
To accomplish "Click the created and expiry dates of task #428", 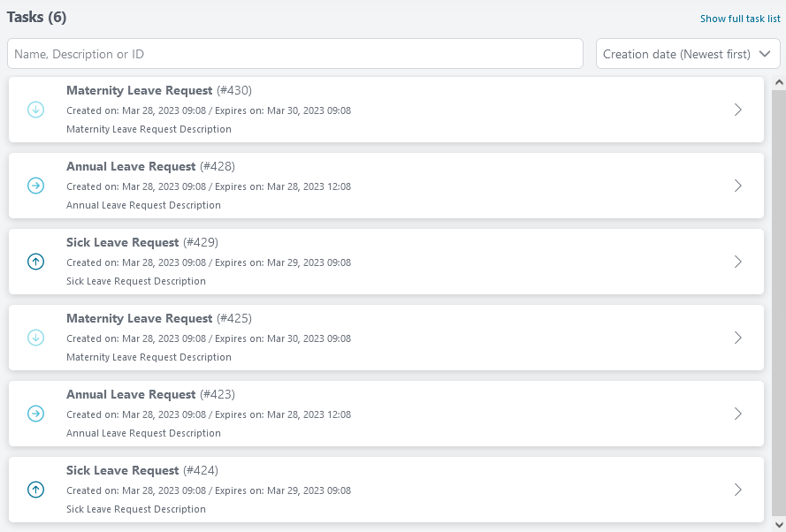I will pyautogui.click(x=209, y=186).
